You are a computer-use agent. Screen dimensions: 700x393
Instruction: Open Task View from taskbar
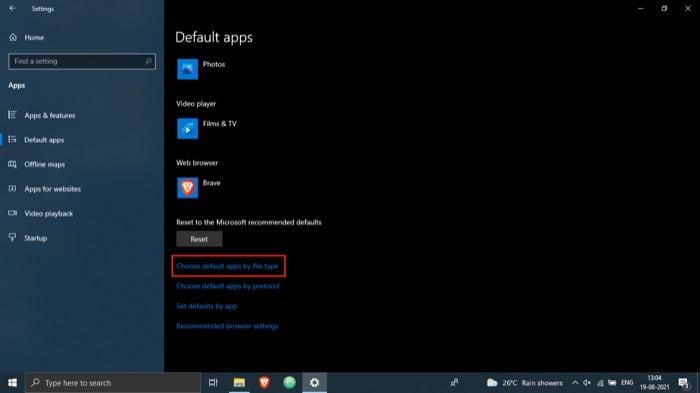click(213, 383)
